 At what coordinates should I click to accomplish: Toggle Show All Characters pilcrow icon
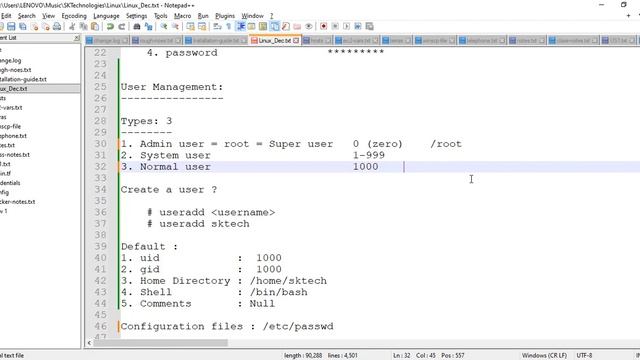tap(229, 27)
